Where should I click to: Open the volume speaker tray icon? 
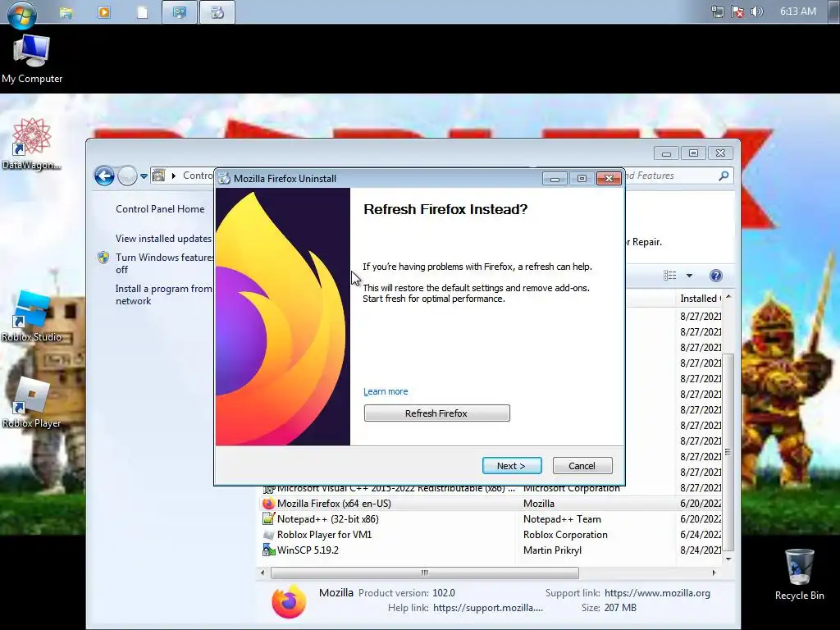click(756, 11)
